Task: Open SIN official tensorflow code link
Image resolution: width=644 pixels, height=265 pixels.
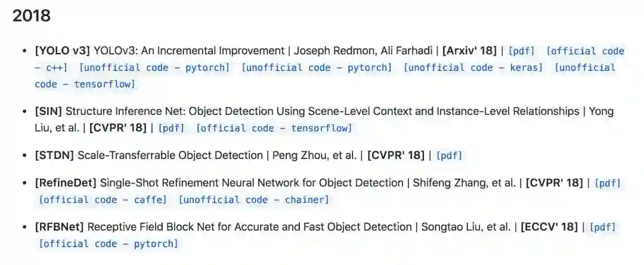Action: (274, 128)
